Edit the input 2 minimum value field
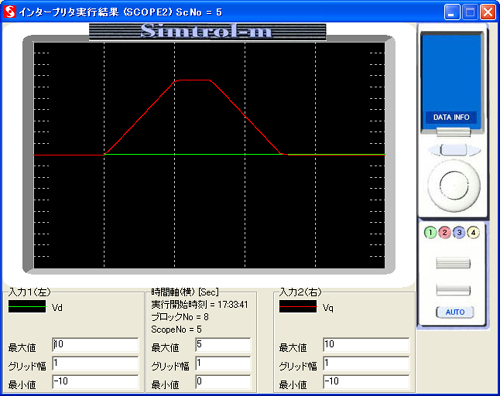Viewport: 500px width, 396px height. (x=366, y=382)
